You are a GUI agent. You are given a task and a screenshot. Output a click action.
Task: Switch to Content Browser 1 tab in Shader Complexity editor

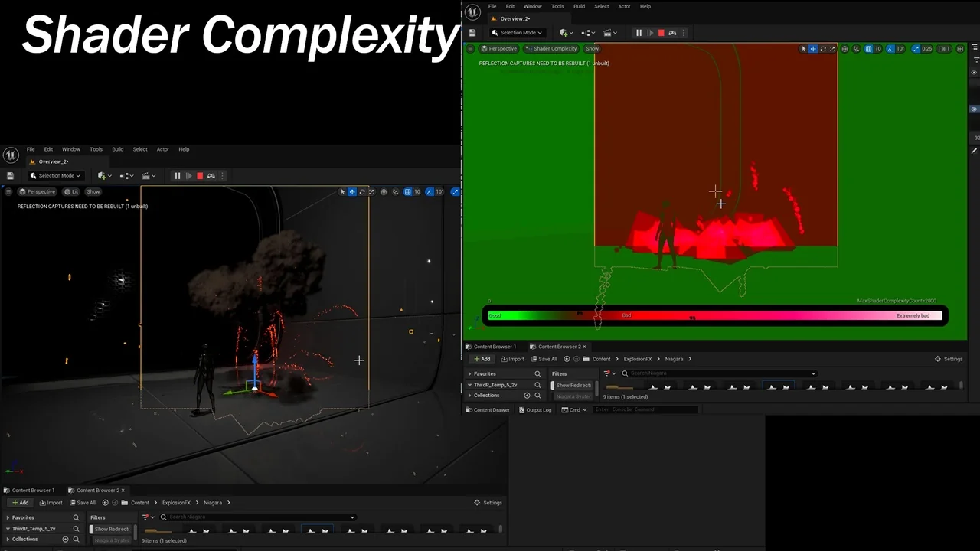pos(494,347)
